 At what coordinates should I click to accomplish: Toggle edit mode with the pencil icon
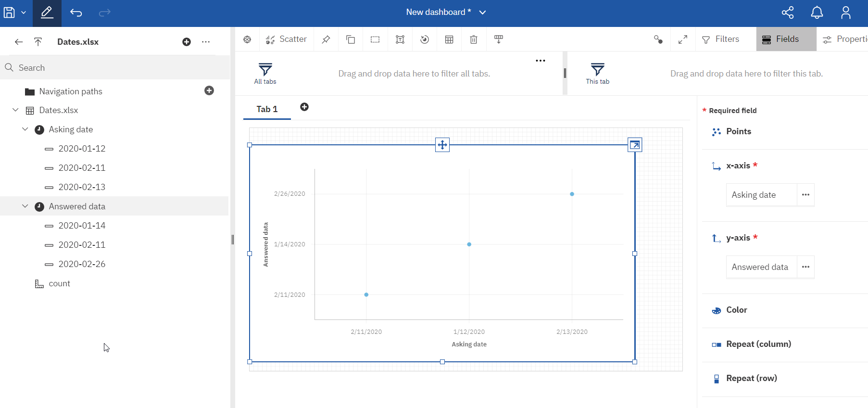(47, 13)
